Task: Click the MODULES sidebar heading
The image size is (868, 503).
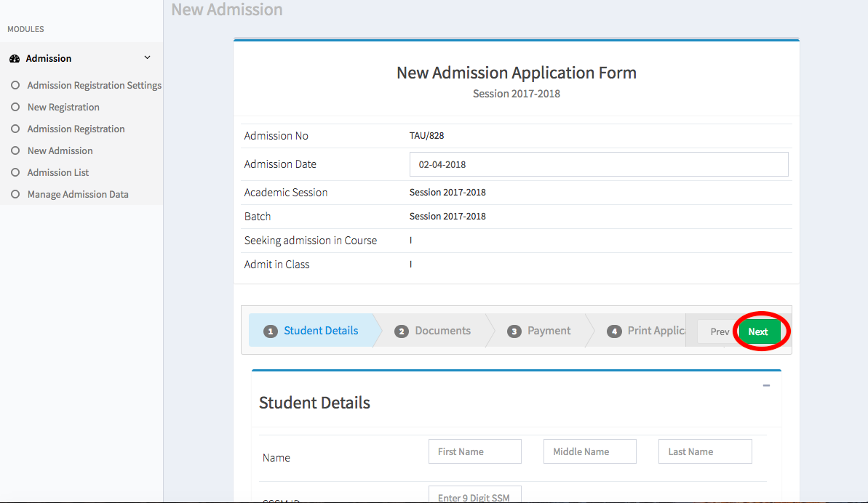Action: pyautogui.click(x=25, y=29)
